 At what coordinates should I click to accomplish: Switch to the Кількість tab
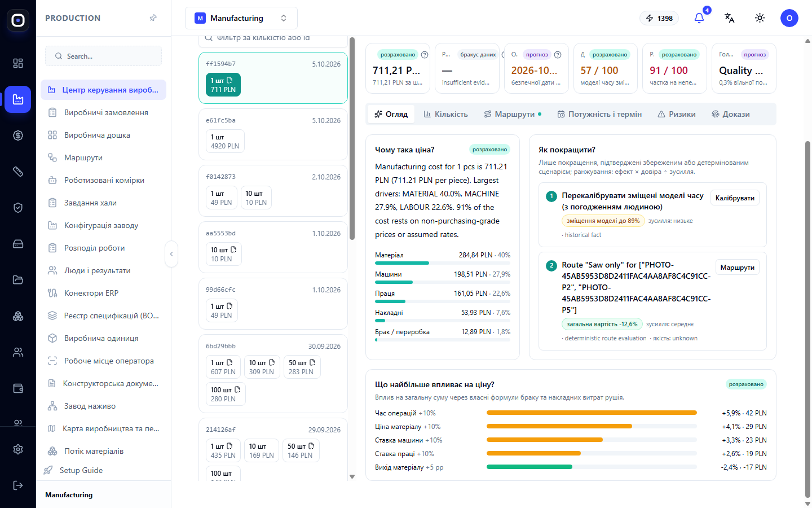pyautogui.click(x=445, y=114)
